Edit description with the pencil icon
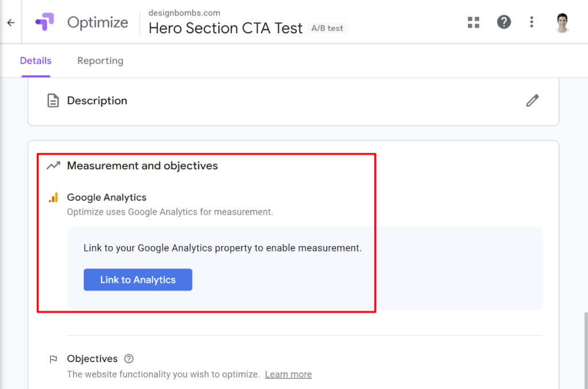Screen dimensions: 588x389 coord(532,101)
